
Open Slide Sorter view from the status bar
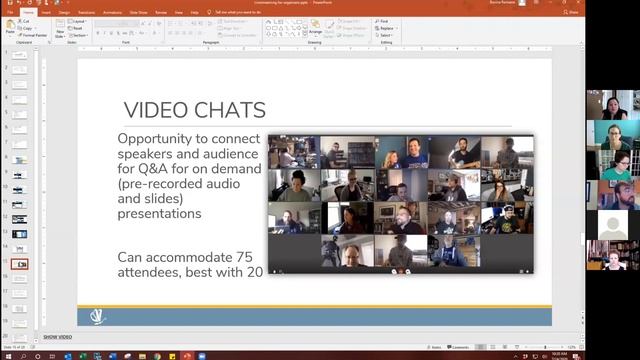pos(493,347)
